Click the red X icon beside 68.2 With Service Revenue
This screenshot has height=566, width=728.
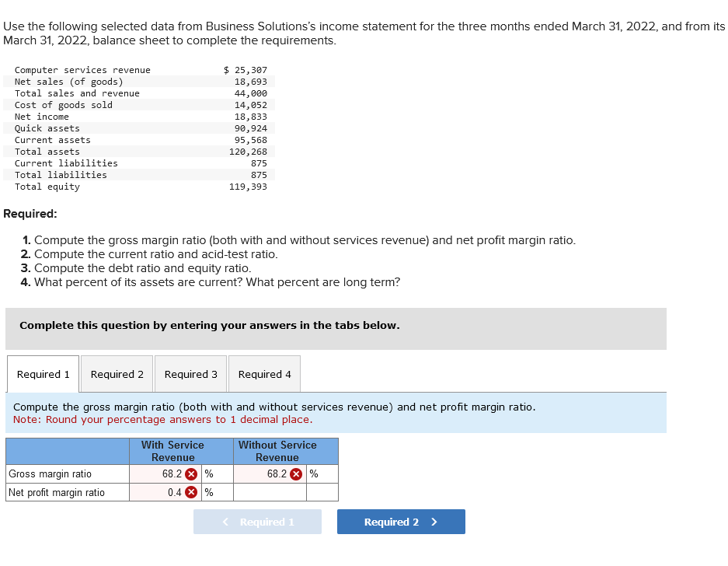tap(191, 473)
